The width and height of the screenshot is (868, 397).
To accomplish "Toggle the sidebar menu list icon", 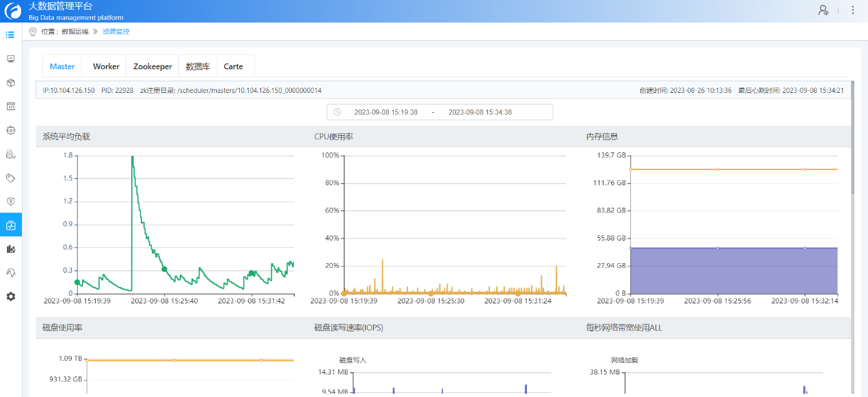I will (x=10, y=34).
